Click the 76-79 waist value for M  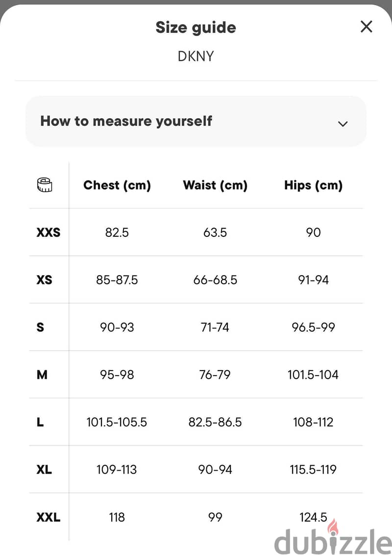(215, 375)
